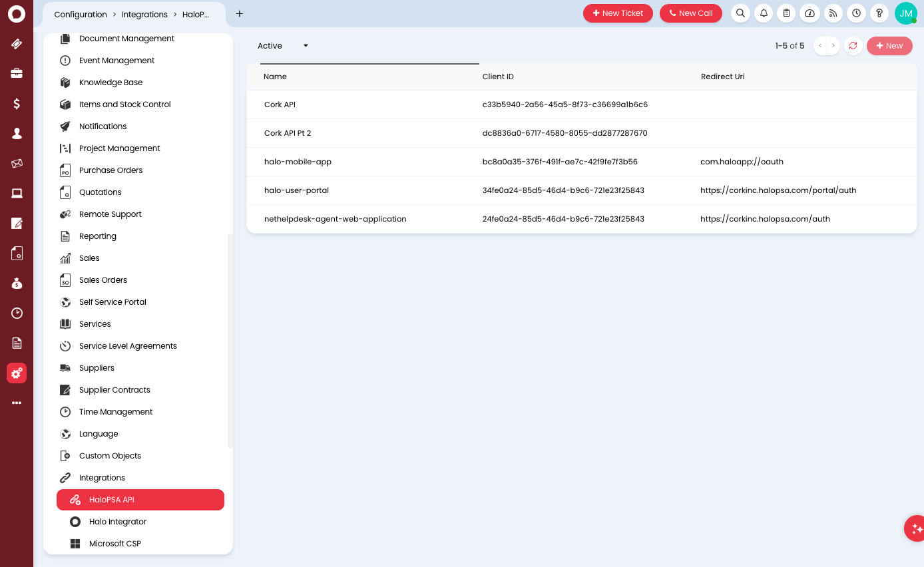Open the laptop assets icon in left rail
The width and height of the screenshot is (924, 567).
(x=17, y=193)
